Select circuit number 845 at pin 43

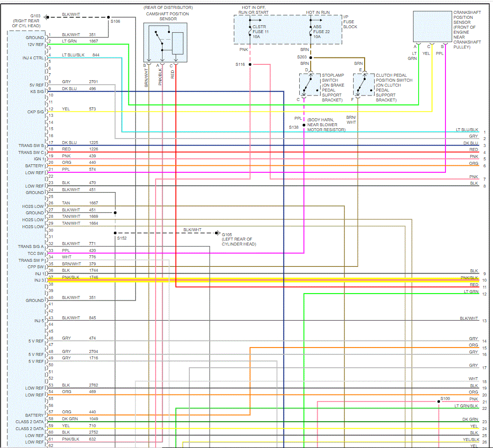tap(92, 318)
